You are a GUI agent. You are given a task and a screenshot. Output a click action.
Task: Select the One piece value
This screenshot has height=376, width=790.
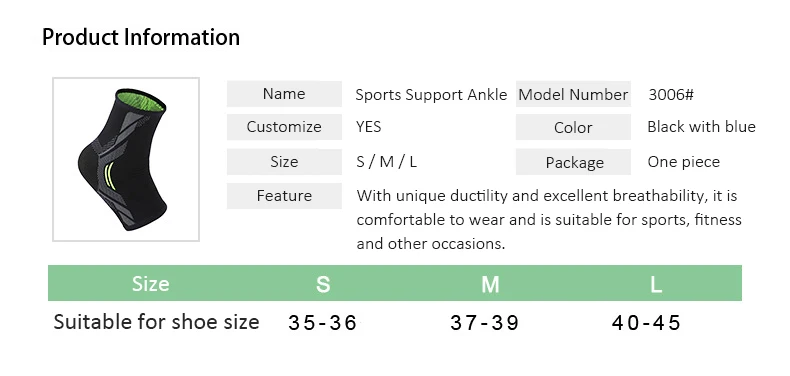(684, 162)
